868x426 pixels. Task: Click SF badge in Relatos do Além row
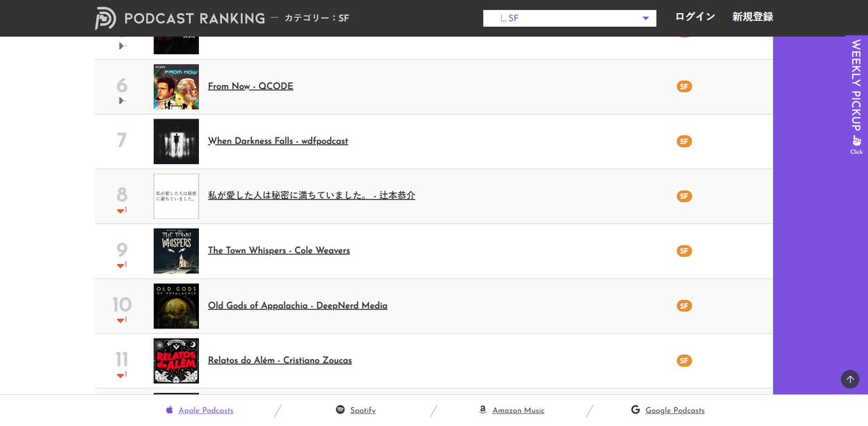[x=684, y=361]
